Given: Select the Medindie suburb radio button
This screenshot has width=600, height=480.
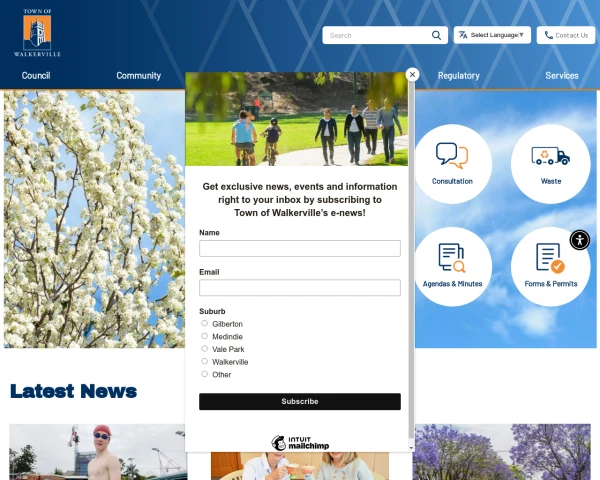Looking at the screenshot, I should point(205,336).
